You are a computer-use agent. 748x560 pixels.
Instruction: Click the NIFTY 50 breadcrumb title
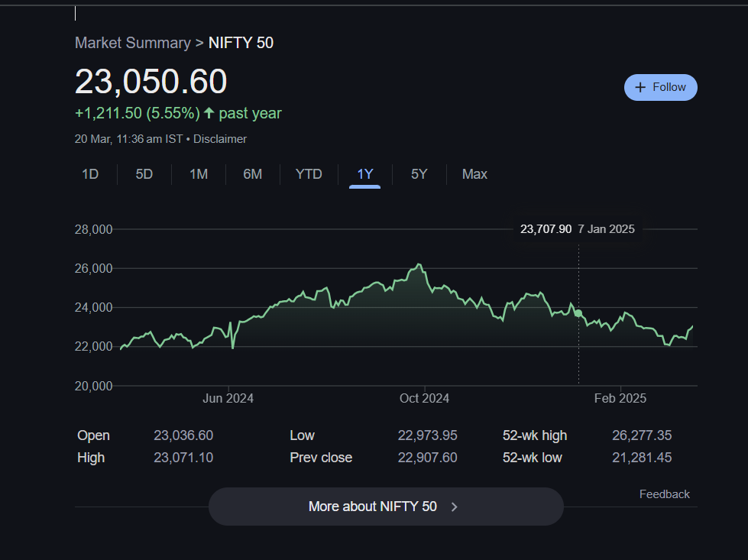(241, 43)
